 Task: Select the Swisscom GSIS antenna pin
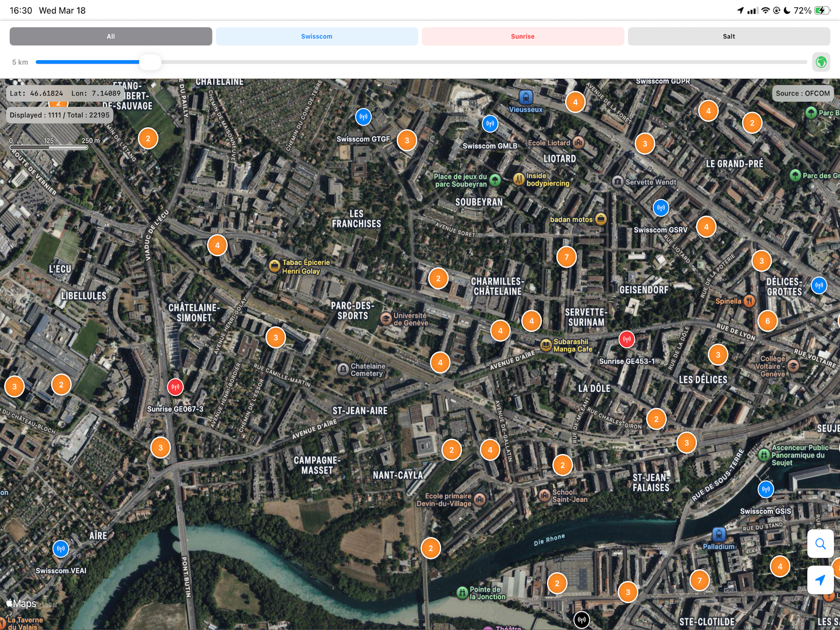(766, 489)
